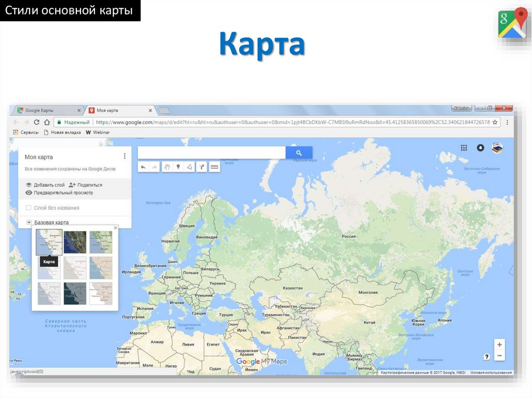Choose the middle-row center base map style
Image resolution: width=532 pixels, height=398 pixels.
coord(75,268)
